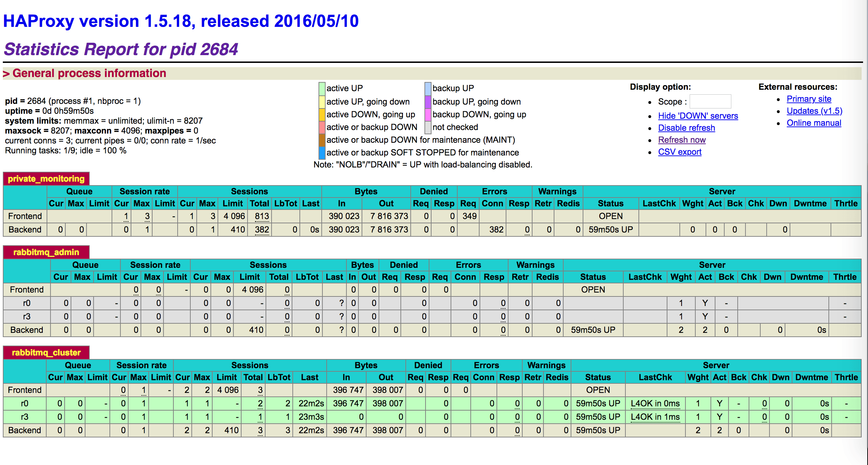Screen dimensions: 868x465
Task: Click the blue SOFT STOPPED legend swatch
Action: [322, 153]
